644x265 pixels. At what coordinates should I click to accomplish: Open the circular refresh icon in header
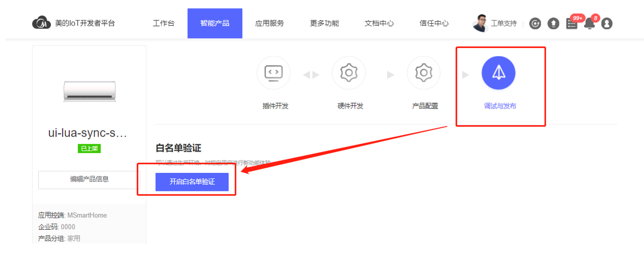[535, 24]
